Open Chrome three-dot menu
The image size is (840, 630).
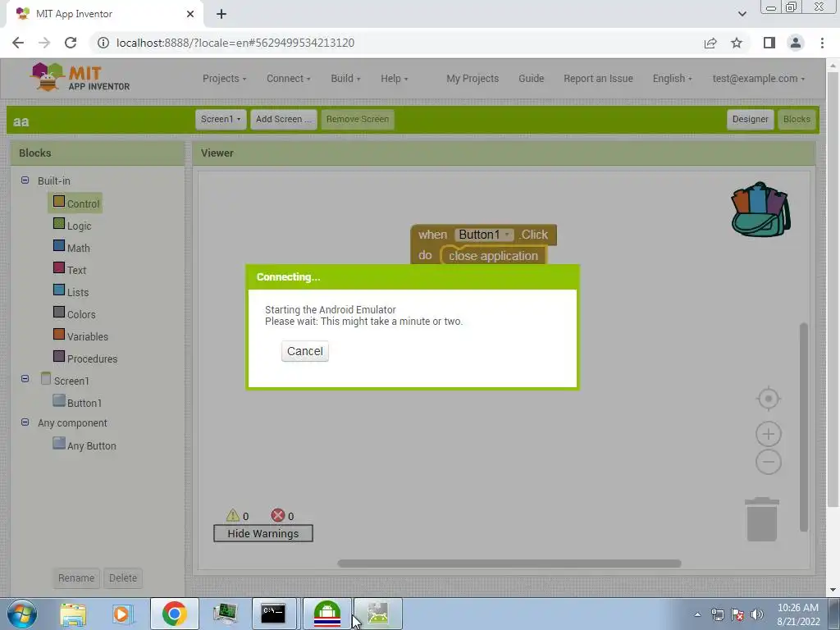[822, 43]
